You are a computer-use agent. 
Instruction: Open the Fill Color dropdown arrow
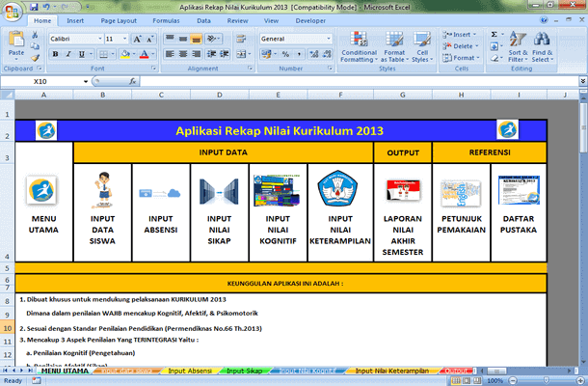click(x=133, y=54)
